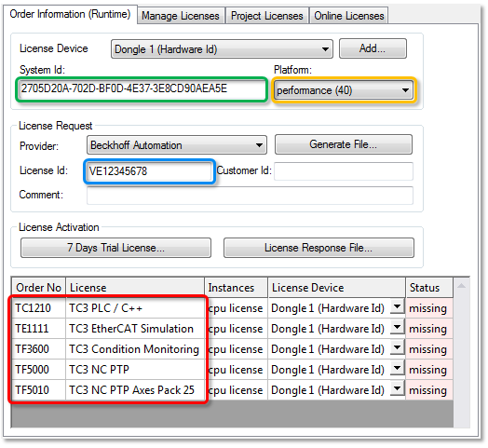The image size is (488, 448).
Task: Select the Online Licenses tab
Action: 348,16
